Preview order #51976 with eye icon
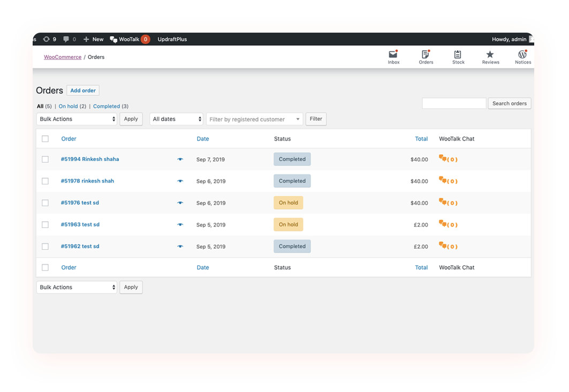Image resolution: width=569 pixels, height=392 pixels. pyautogui.click(x=180, y=203)
